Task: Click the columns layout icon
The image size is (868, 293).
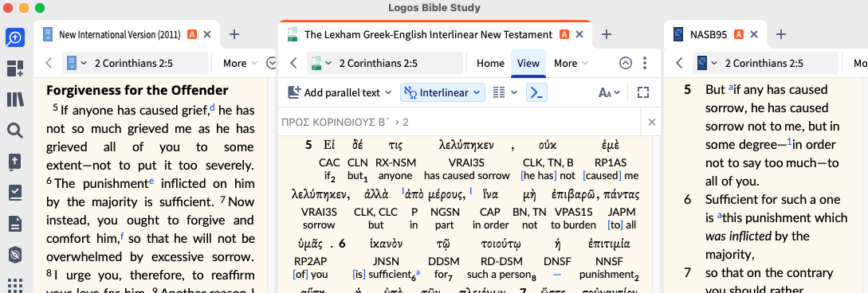Action: pyautogui.click(x=499, y=92)
